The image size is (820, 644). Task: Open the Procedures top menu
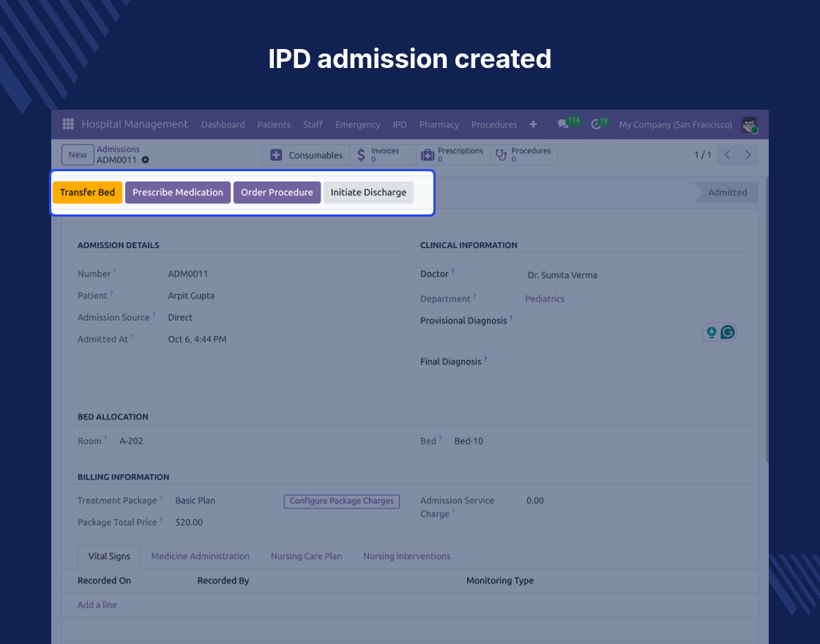point(494,124)
